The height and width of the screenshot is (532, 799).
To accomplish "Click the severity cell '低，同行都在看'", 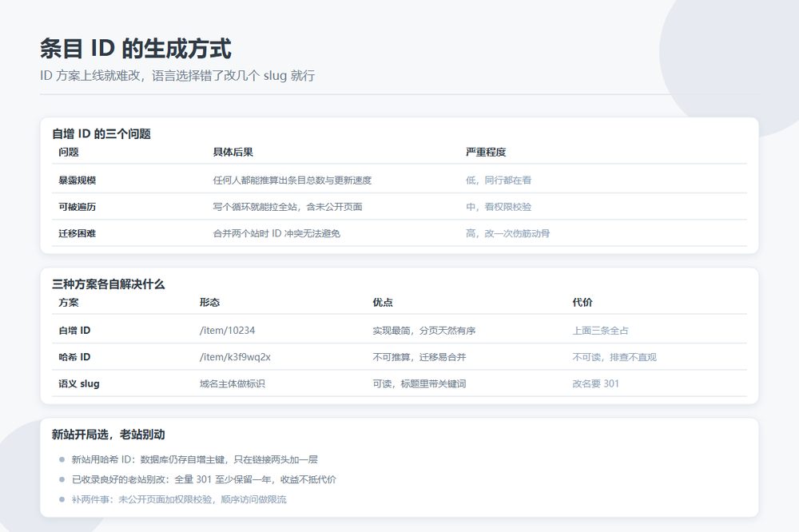I will tap(499, 180).
